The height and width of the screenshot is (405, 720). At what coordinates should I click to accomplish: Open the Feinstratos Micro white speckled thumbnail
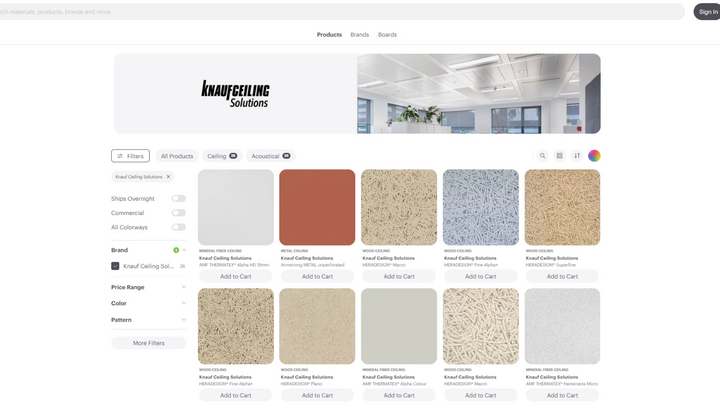coord(562,326)
